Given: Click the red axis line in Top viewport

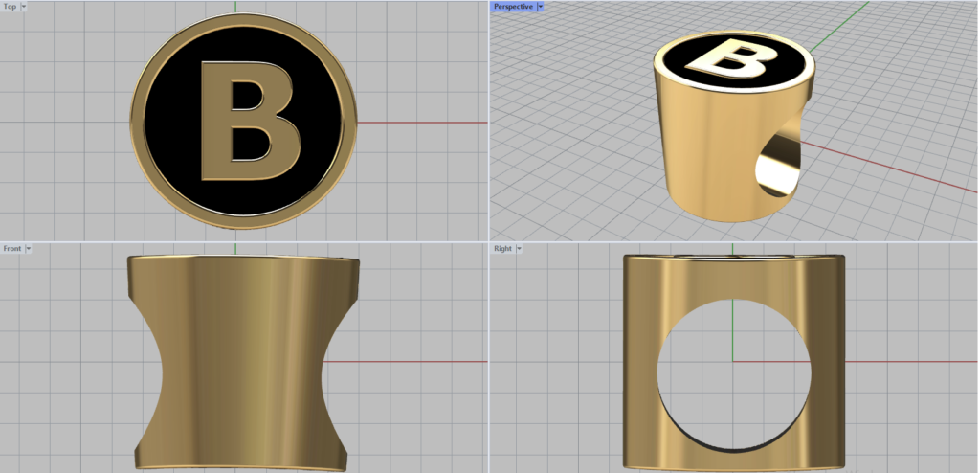Looking at the screenshot, I should coord(421,123).
